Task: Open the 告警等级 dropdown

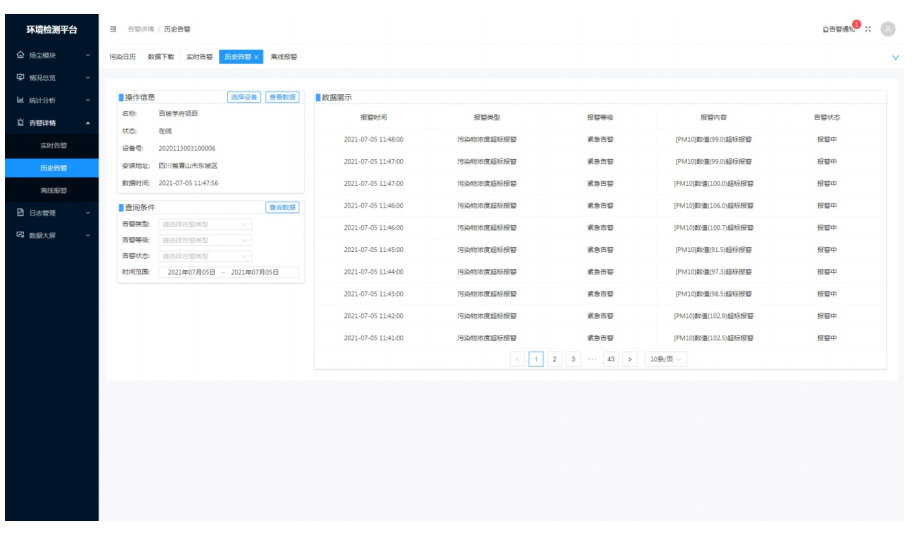Action: 205,240
